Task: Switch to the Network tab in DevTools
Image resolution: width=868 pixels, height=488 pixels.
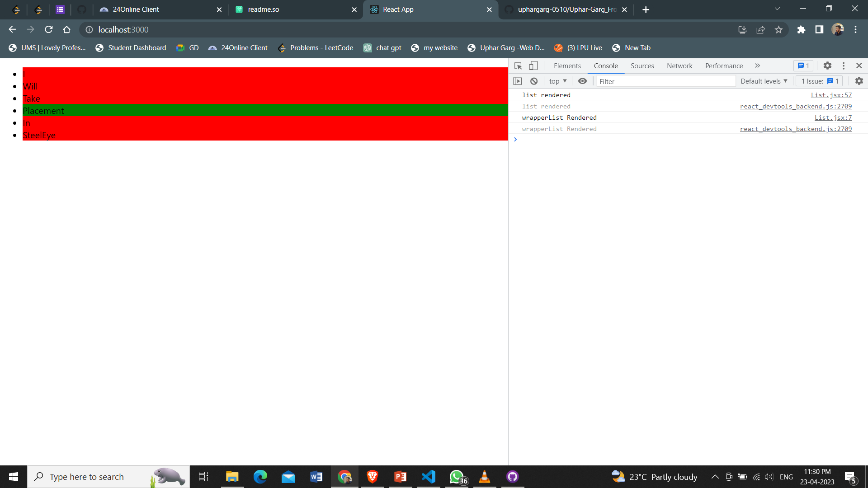Action: coord(679,66)
